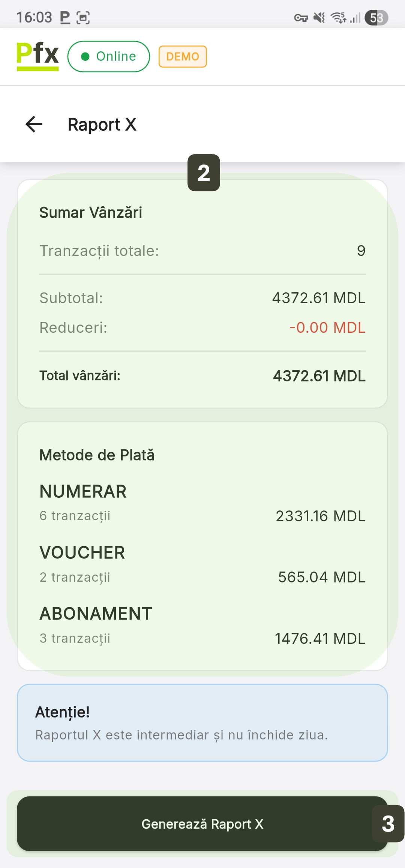Tap the Reduceri discount value
This screenshot has width=405, height=868.
point(327,328)
